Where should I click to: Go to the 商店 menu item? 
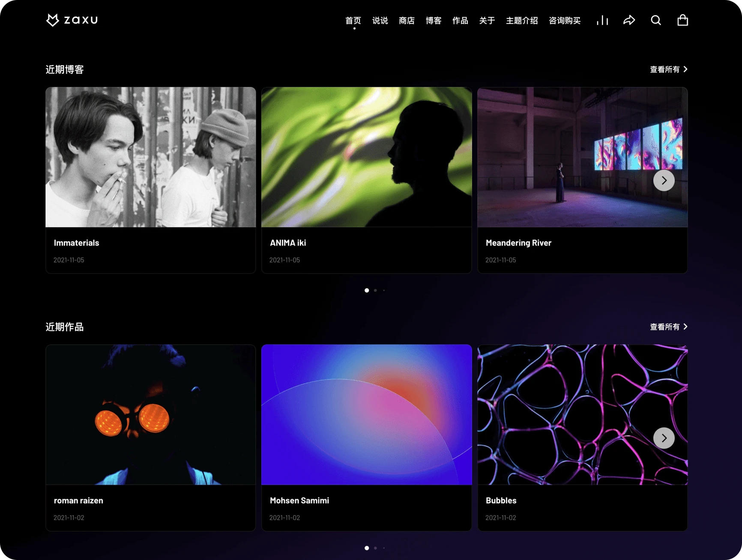tap(407, 21)
